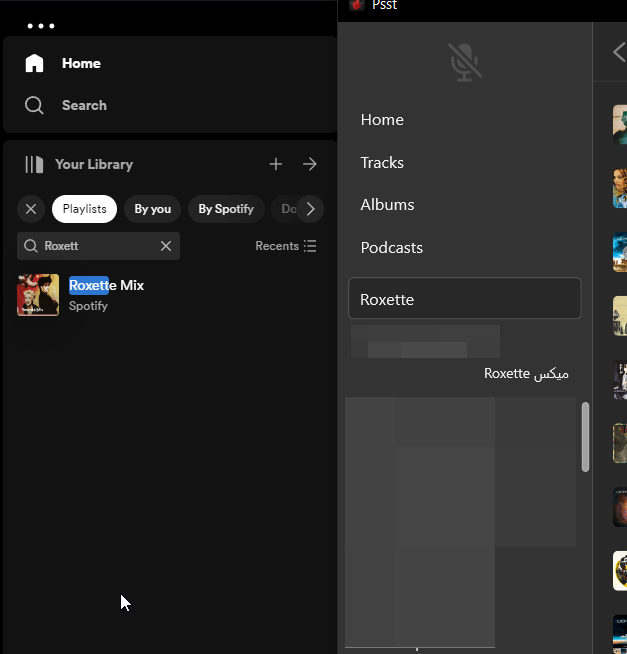
Task: Collapse Your Library via its icon
Action: [34, 164]
